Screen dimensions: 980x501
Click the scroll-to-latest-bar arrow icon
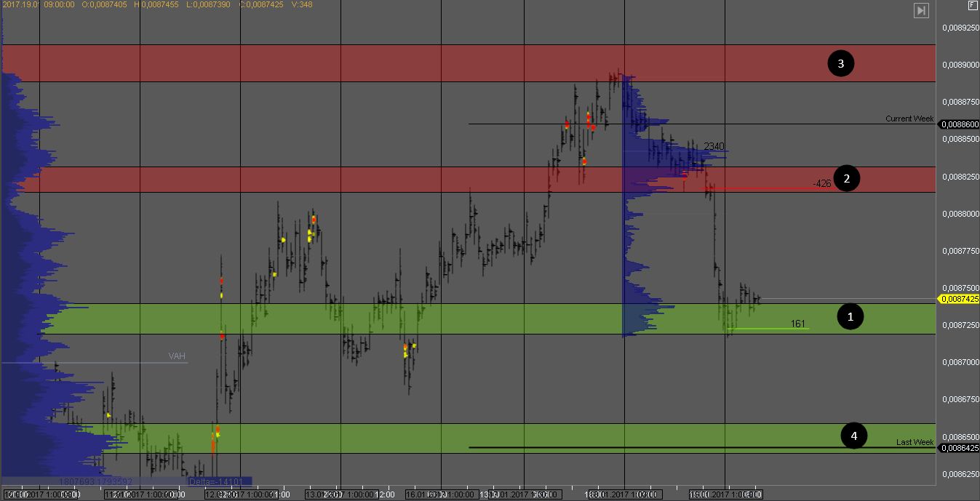(x=921, y=10)
